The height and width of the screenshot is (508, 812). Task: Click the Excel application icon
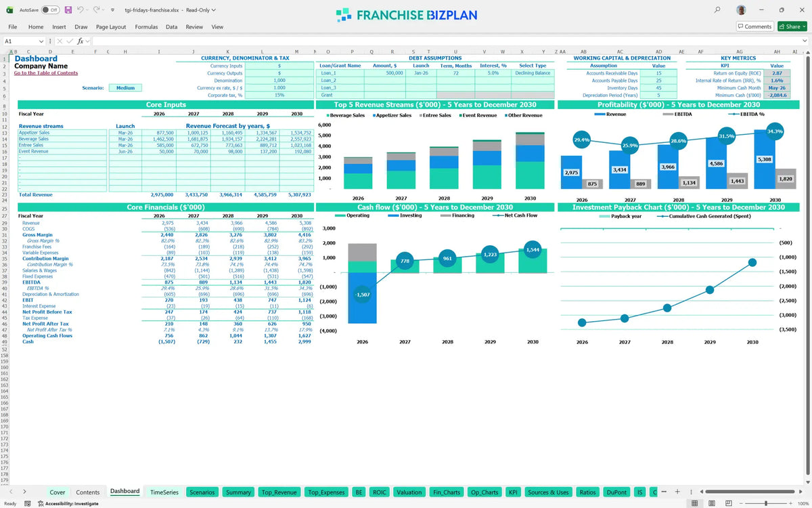(8, 10)
